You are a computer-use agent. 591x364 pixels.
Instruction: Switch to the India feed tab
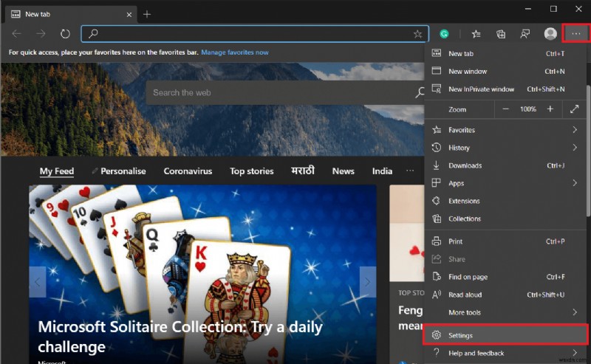point(382,171)
